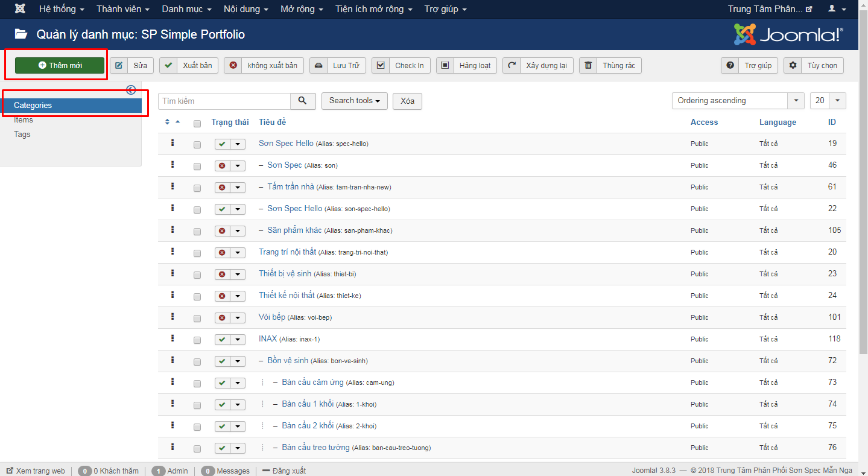The width and height of the screenshot is (868, 476).
Task: Toggle status icon of Sản phẩm khác
Action: [222, 231]
